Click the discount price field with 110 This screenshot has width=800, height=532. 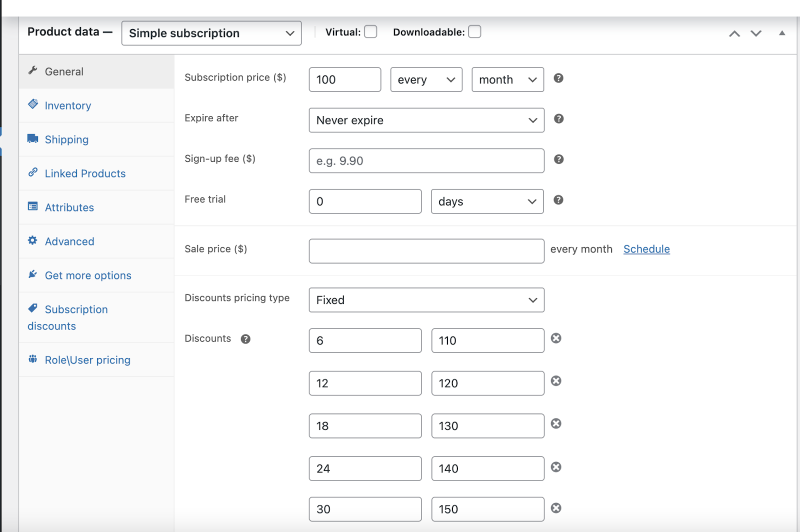click(488, 340)
